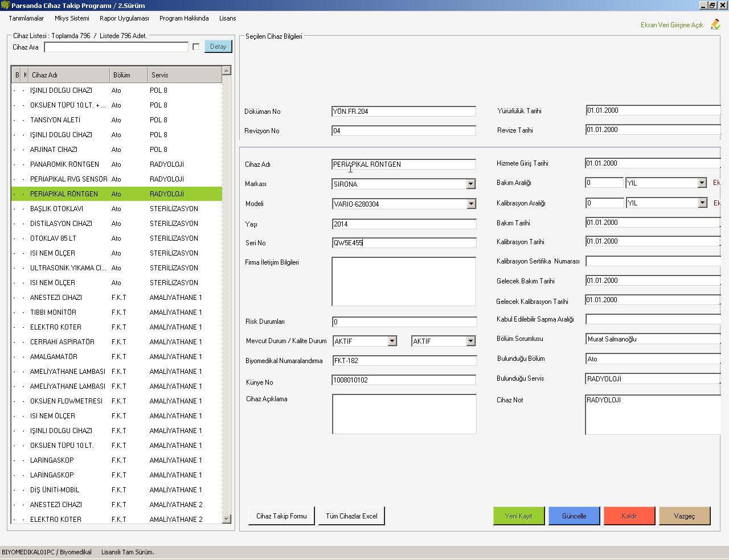This screenshot has height=560, width=729.
Task: Click the Seri No field QW5E455
Action: pos(404,243)
